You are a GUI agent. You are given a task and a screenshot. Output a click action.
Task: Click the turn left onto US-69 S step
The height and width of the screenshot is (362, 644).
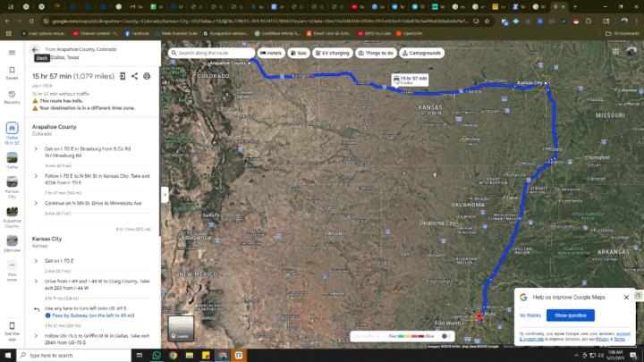tap(86, 308)
